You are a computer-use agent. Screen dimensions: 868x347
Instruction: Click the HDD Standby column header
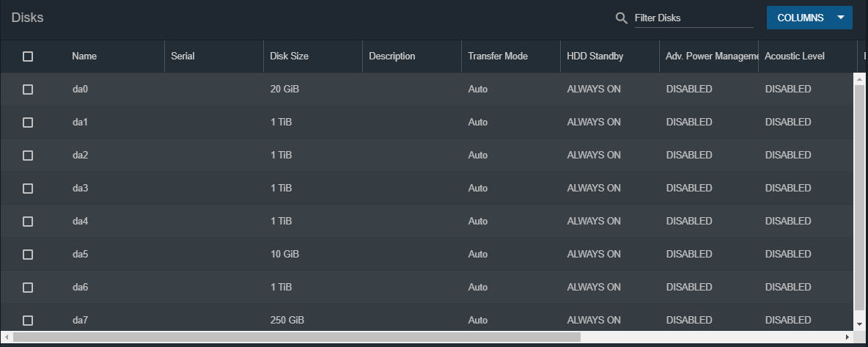[x=595, y=56]
